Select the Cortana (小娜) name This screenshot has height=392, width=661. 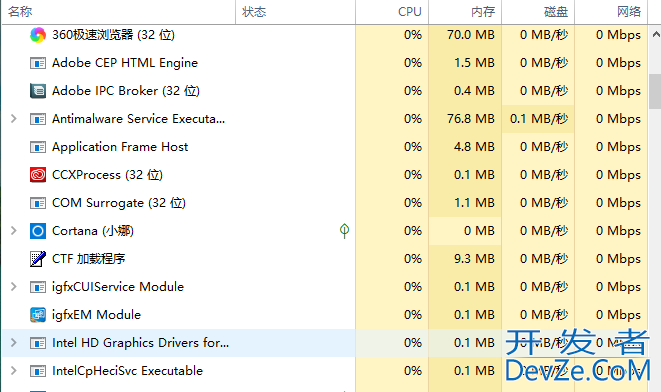tap(93, 231)
